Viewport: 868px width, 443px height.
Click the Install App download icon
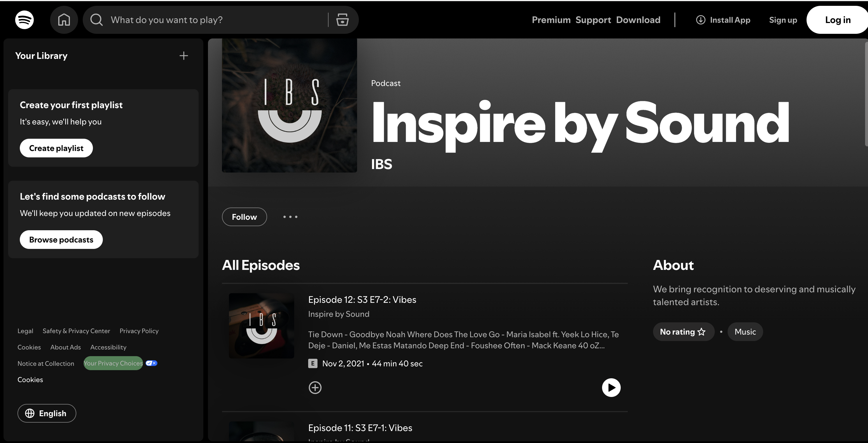point(701,20)
